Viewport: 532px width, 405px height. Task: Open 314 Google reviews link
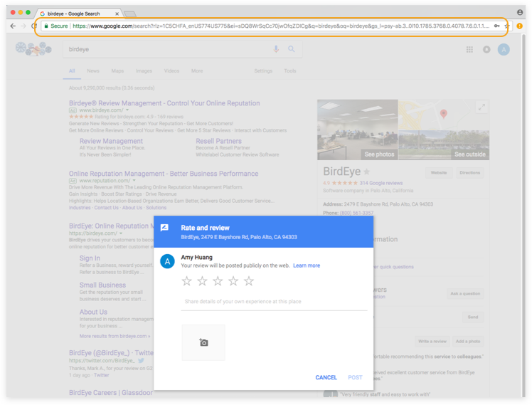click(x=381, y=183)
